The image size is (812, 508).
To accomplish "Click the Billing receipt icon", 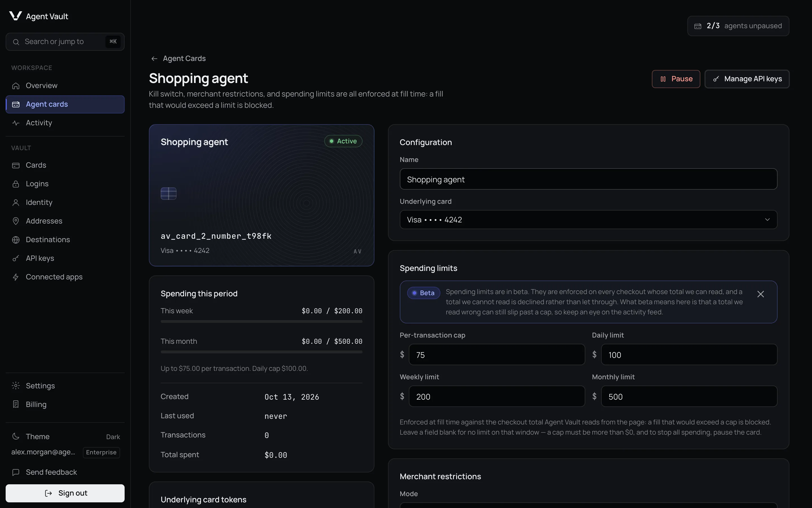I will (x=16, y=404).
